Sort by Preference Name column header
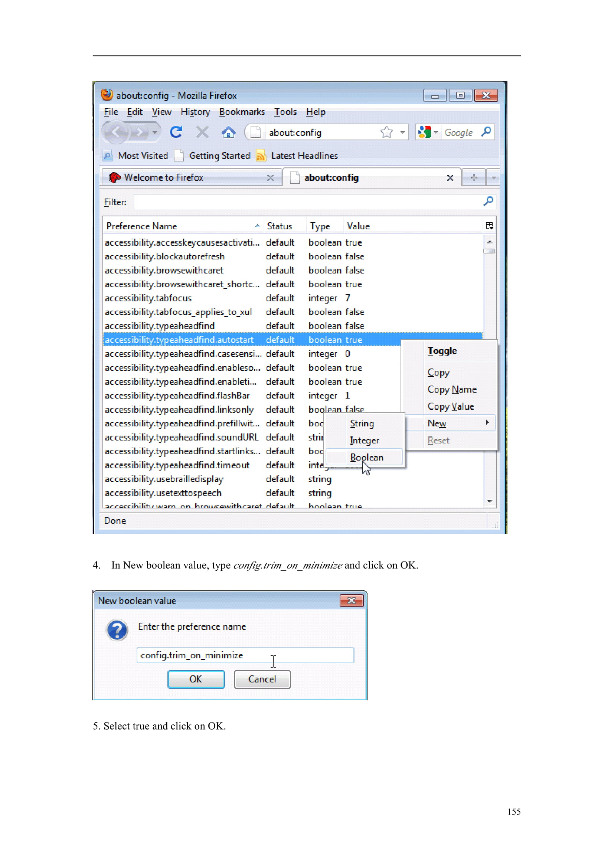The height and width of the screenshot is (868, 614). point(183,226)
